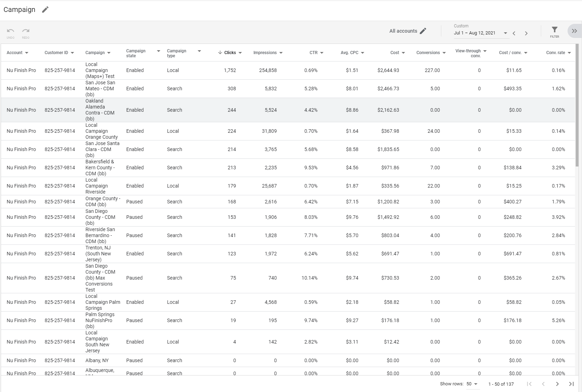Click the vertical table scrollbar
Image resolution: width=582 pixels, height=392 pixels.
coord(577,105)
